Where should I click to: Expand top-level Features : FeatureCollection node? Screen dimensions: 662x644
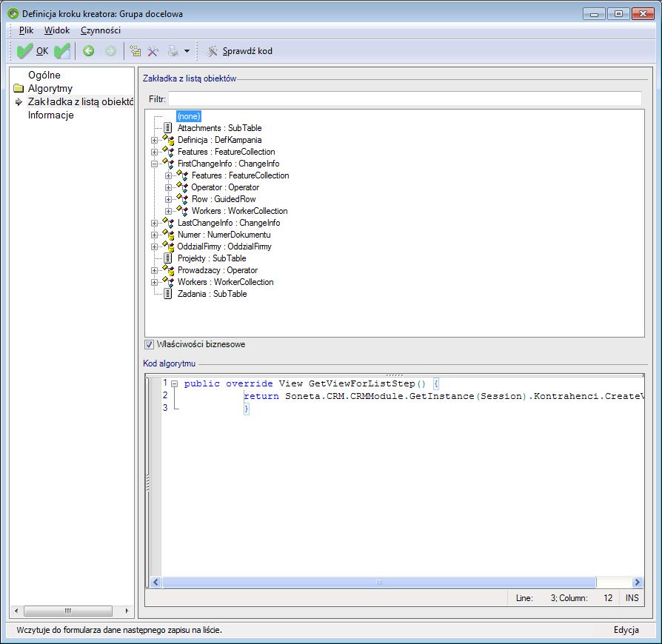[154, 152]
